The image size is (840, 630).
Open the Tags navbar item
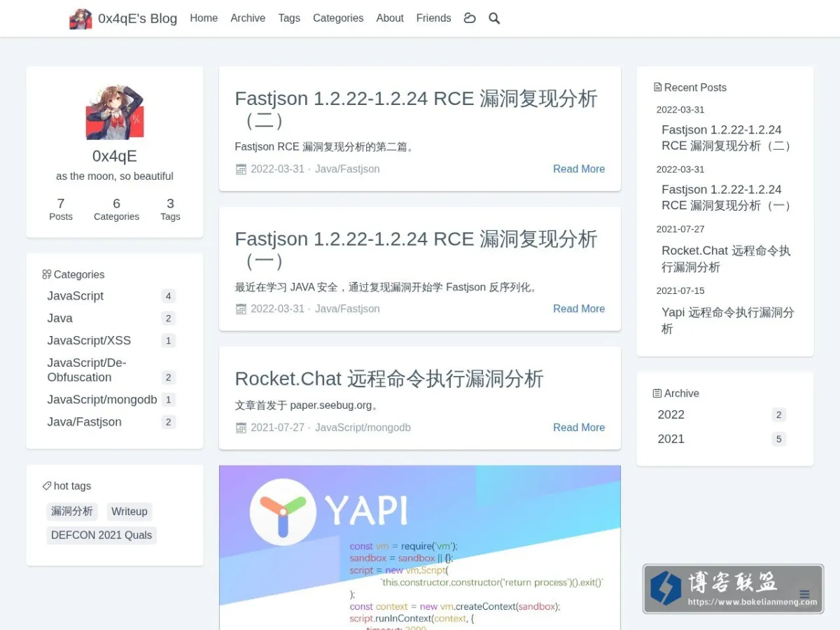click(x=289, y=18)
